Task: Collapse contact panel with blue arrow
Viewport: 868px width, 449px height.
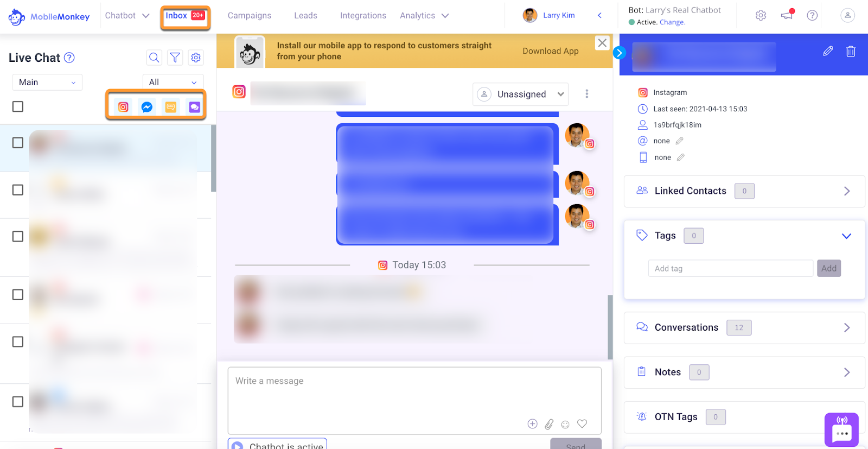Action: (620, 53)
